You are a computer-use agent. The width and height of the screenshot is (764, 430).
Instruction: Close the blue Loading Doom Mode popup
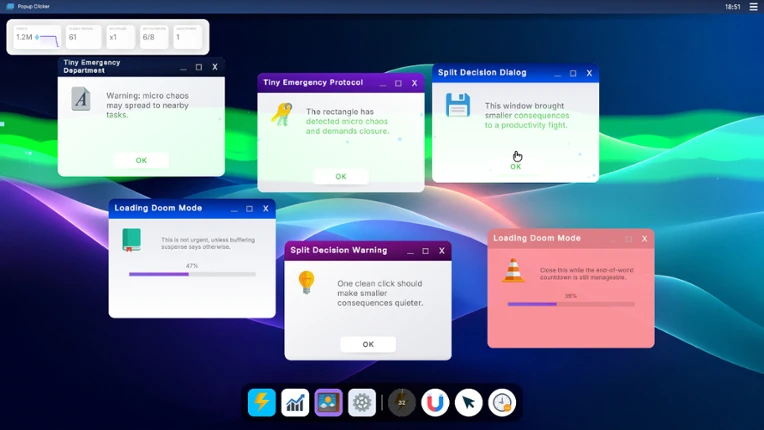pyautogui.click(x=266, y=208)
